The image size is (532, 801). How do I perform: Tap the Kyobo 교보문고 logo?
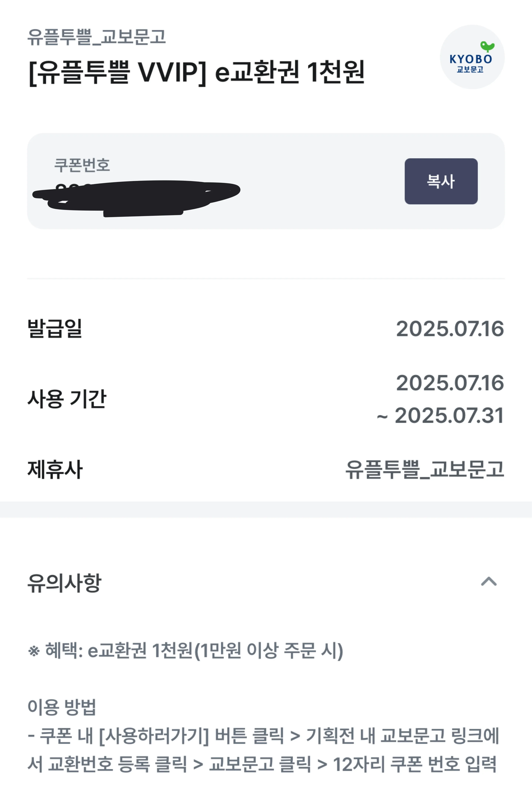(472, 57)
